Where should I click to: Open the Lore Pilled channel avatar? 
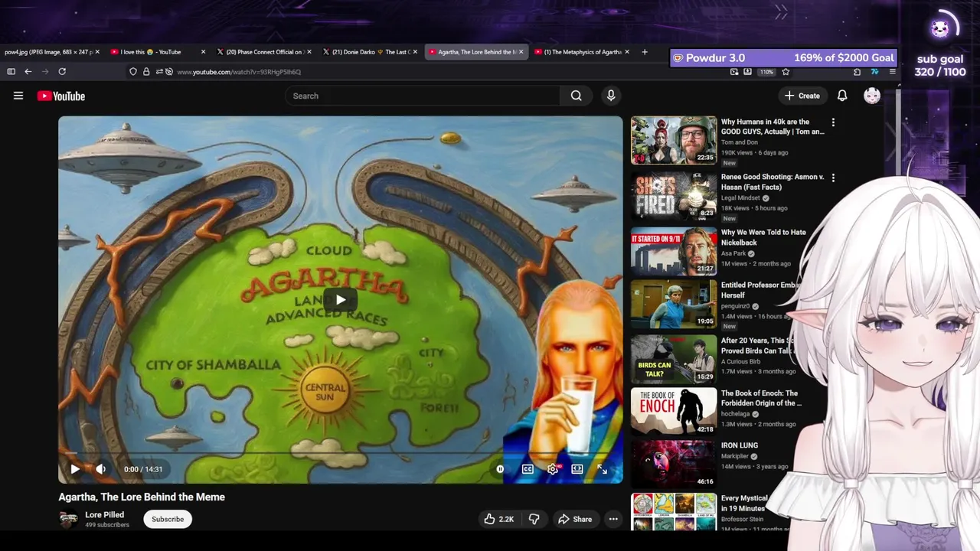click(x=69, y=519)
